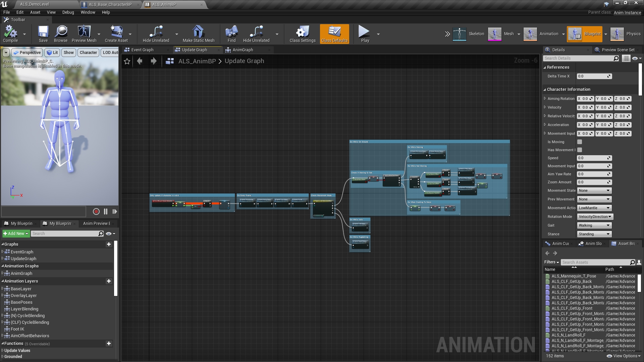Screen dimensions: 644x362
Task: Toggle Perspective viewport mode
Action: (x=27, y=53)
